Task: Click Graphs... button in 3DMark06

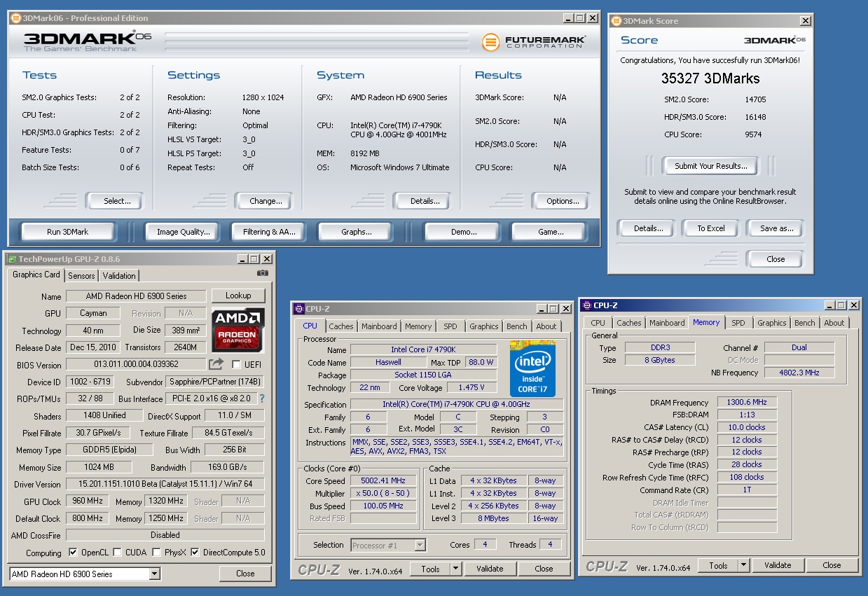Action: (356, 232)
